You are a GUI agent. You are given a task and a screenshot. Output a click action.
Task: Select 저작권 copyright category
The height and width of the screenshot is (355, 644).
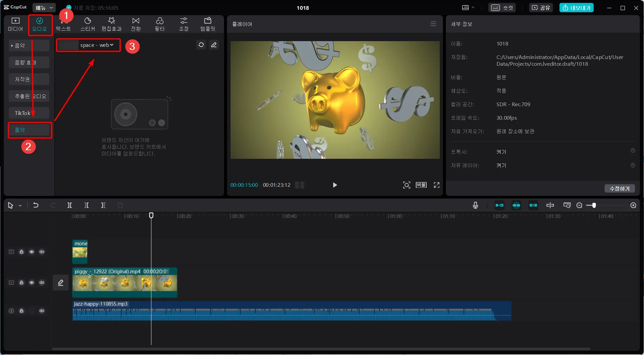pos(29,79)
